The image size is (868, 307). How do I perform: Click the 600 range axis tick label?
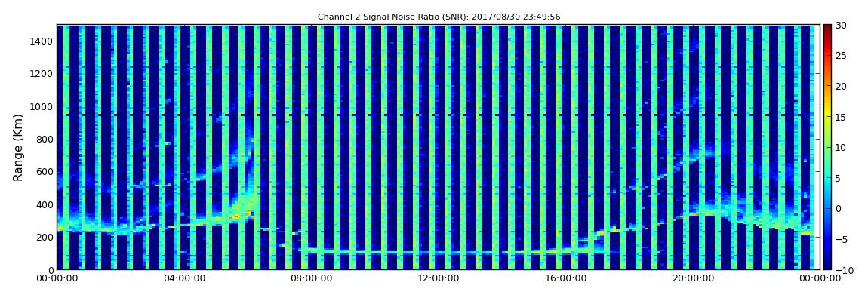point(45,171)
